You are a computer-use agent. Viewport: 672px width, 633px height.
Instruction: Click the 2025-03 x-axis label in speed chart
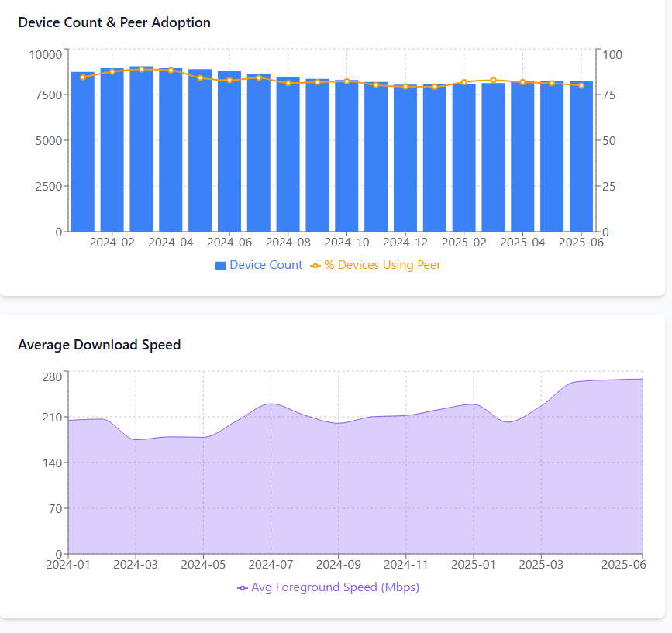542,566
